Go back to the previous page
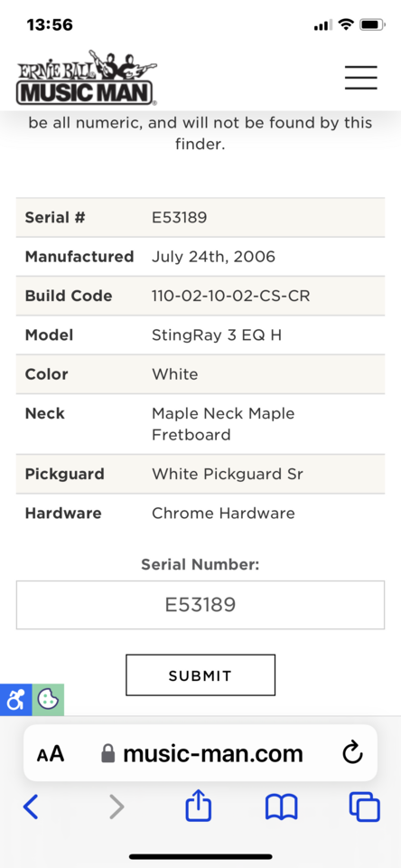 point(31,807)
